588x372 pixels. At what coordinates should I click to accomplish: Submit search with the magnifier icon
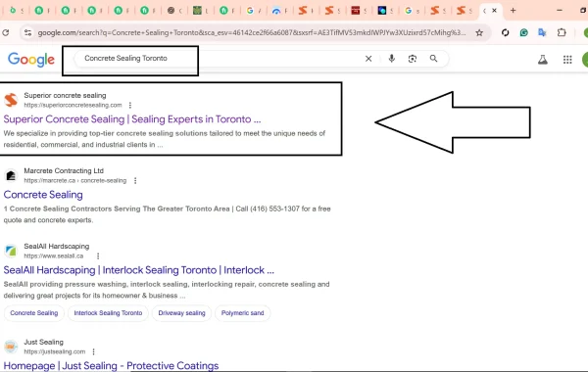tap(433, 59)
